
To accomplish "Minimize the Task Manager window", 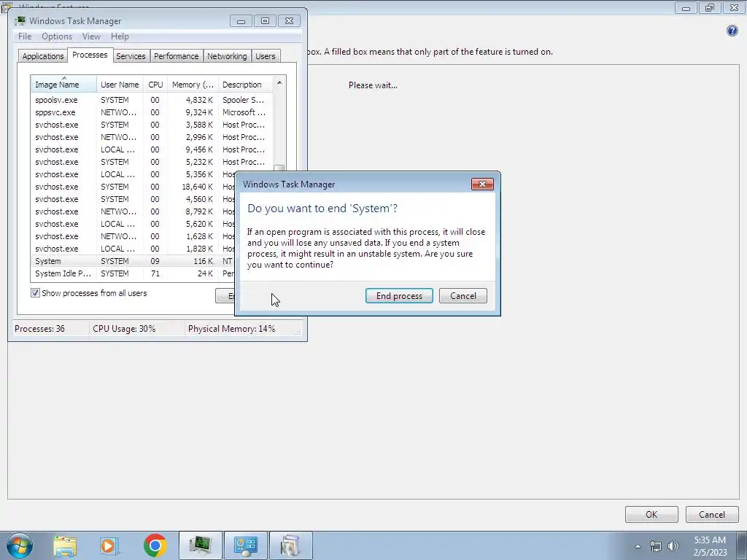I will [241, 21].
